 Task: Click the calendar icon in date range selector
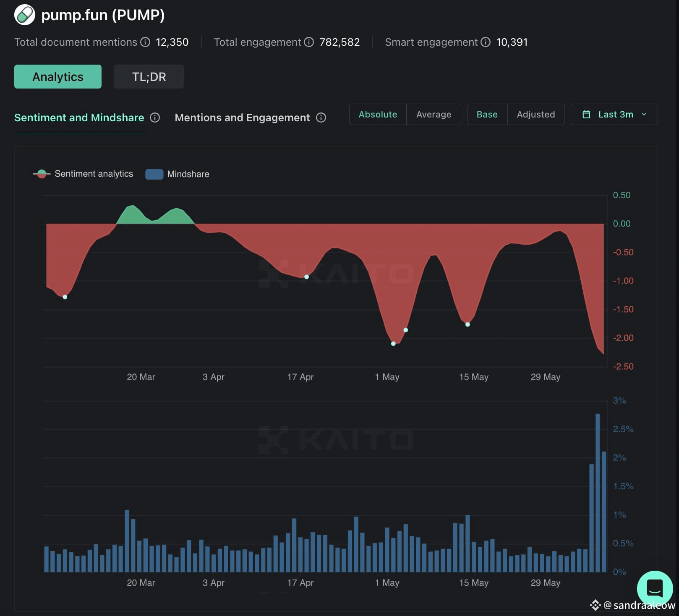click(x=586, y=114)
